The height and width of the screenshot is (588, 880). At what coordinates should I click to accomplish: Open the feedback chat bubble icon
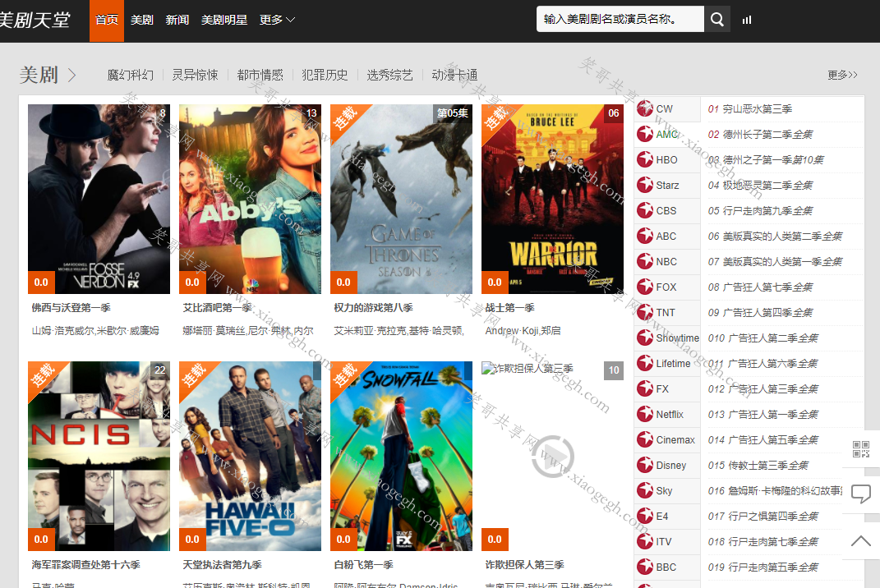(x=861, y=494)
